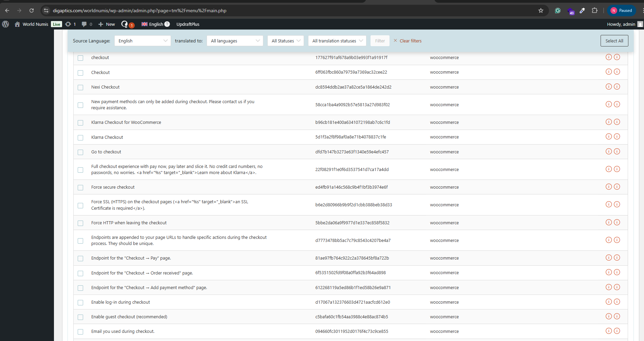Click the Clear filters link
This screenshot has height=341, width=644.
coord(410,41)
